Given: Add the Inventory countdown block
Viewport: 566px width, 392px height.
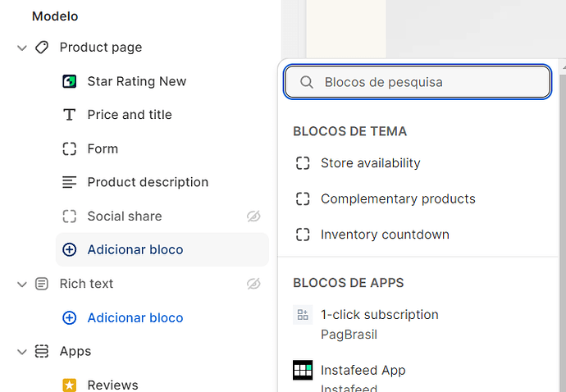Looking at the screenshot, I should pos(385,235).
